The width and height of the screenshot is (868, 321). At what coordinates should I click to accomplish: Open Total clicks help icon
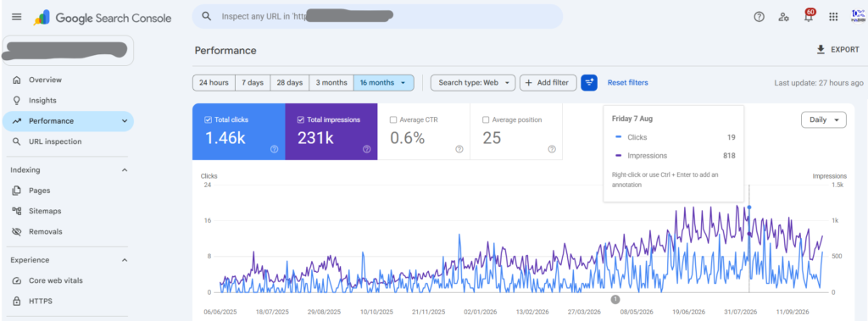pos(274,149)
